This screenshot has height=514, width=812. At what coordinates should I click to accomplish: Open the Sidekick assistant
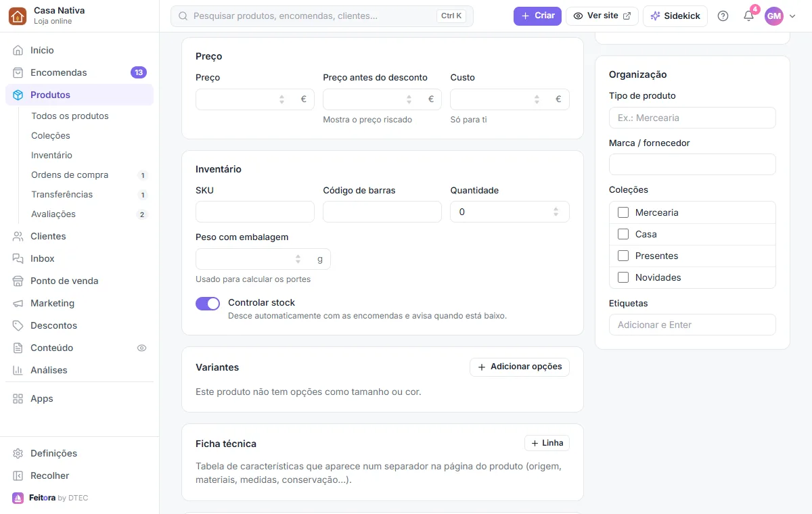pos(675,16)
